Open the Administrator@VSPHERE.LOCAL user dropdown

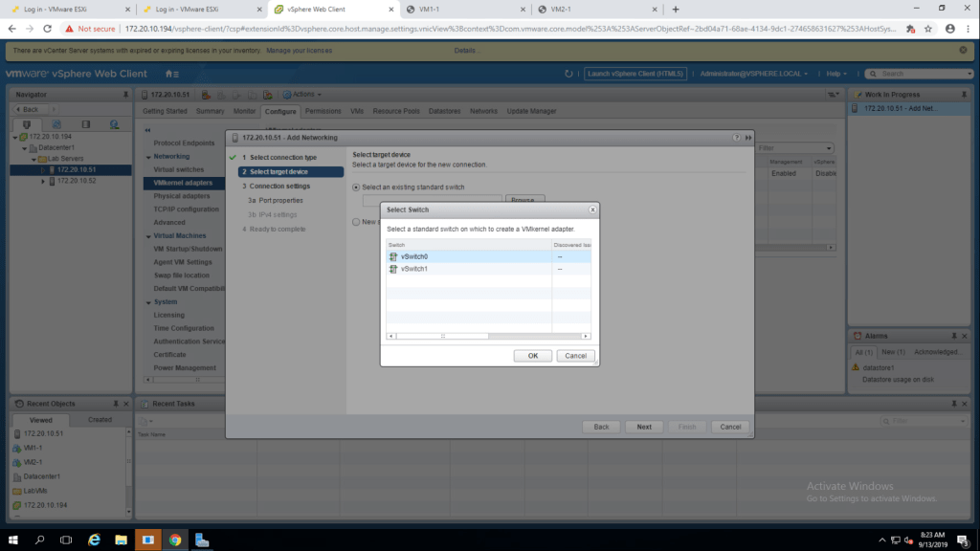click(753, 74)
